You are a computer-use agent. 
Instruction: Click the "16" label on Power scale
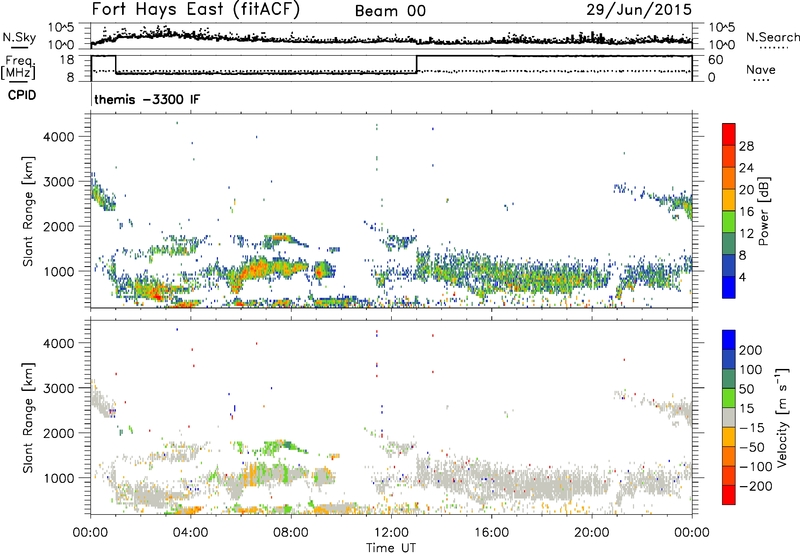pos(746,212)
